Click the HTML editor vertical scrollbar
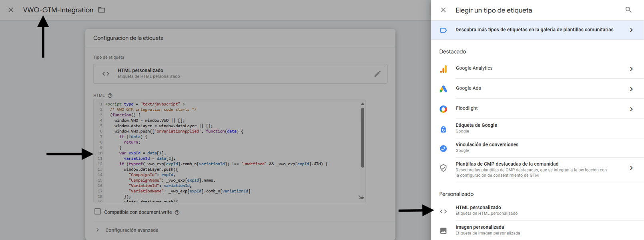644x240 pixels. click(x=363, y=138)
